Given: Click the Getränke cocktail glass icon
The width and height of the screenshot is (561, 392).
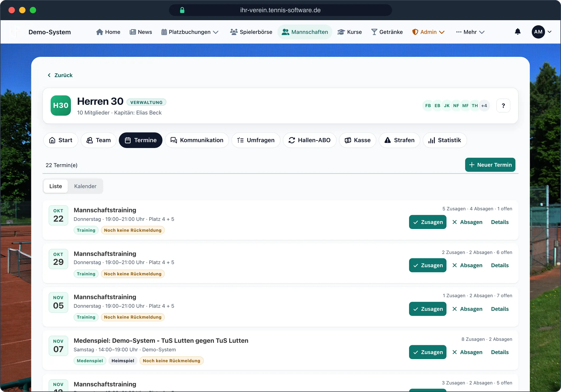Looking at the screenshot, I should (x=374, y=32).
